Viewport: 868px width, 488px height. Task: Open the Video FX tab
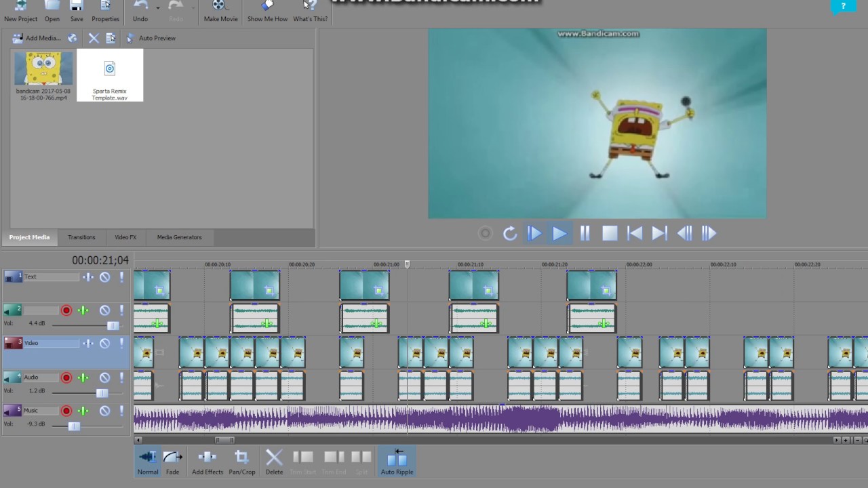pos(125,237)
